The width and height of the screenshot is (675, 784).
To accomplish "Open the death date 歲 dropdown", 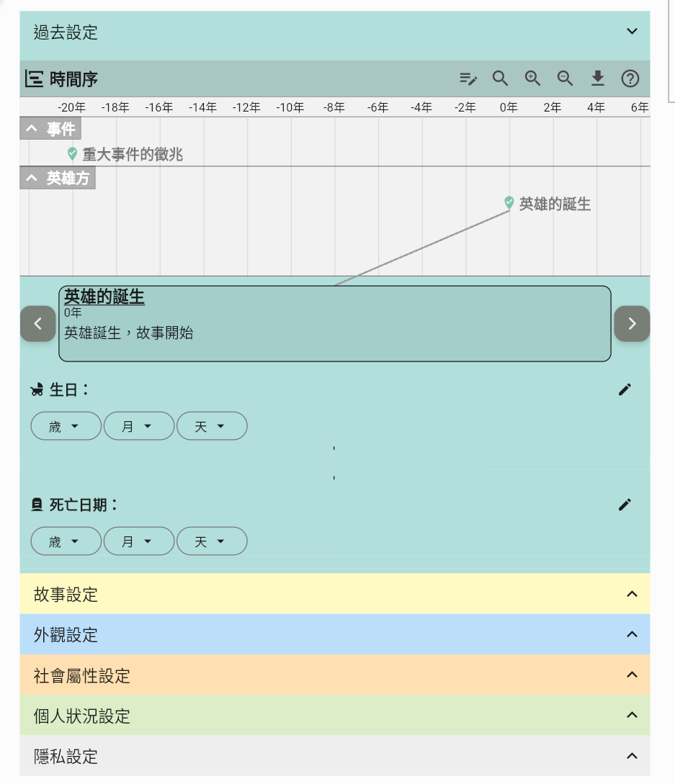I will 66,541.
